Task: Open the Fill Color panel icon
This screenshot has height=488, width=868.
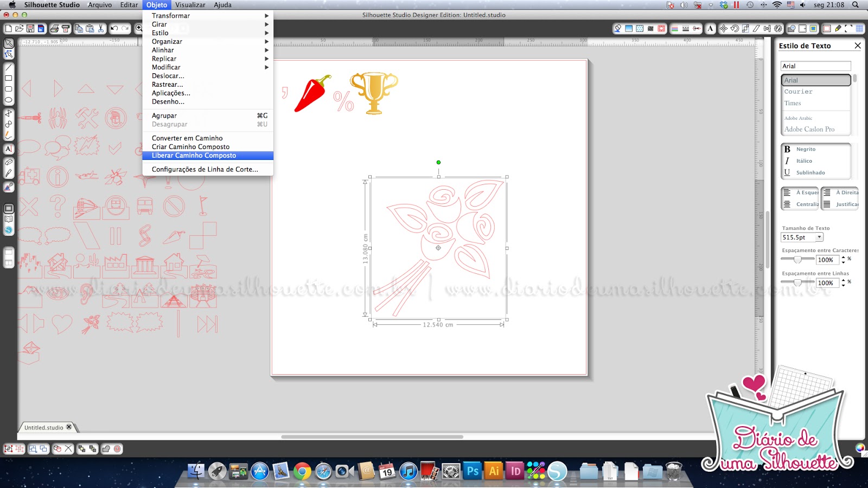Action: point(617,28)
